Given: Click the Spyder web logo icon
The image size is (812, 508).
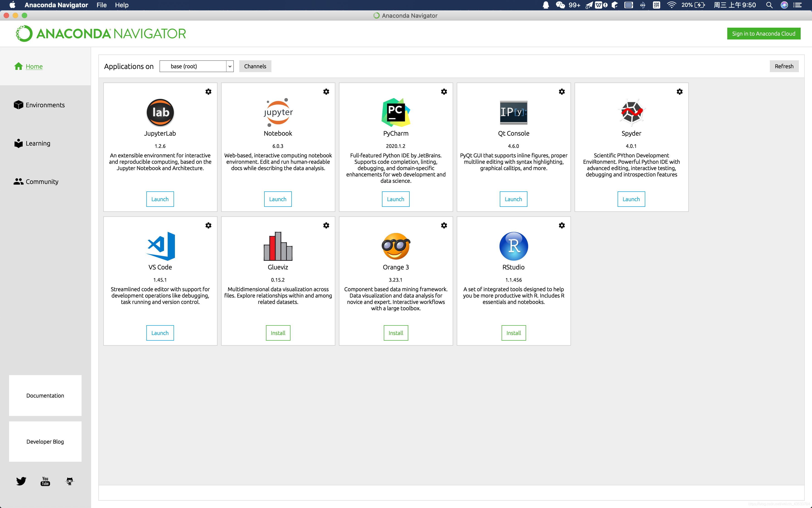Looking at the screenshot, I should click(x=631, y=112).
